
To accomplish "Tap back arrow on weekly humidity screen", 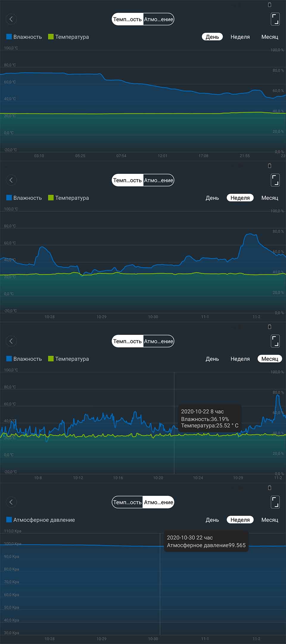I will tap(11, 180).
